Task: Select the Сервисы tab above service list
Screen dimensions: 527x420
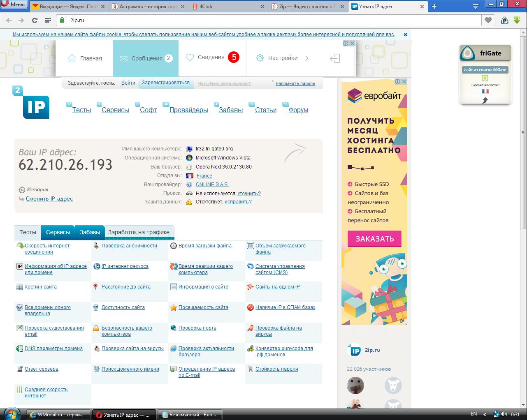Action: 58,232
